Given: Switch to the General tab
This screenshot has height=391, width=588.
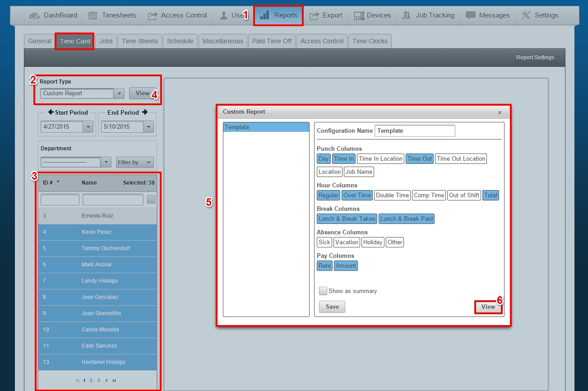Looking at the screenshot, I should point(39,41).
